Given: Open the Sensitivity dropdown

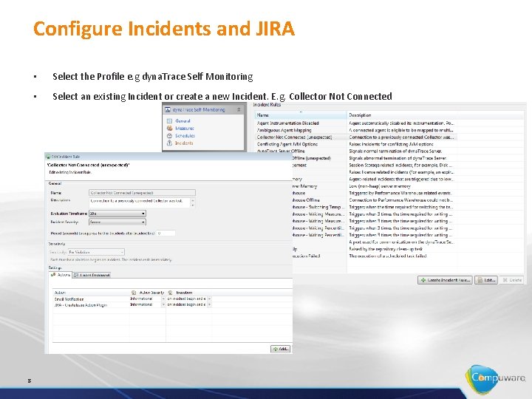Looking at the screenshot, I should [x=96, y=252].
